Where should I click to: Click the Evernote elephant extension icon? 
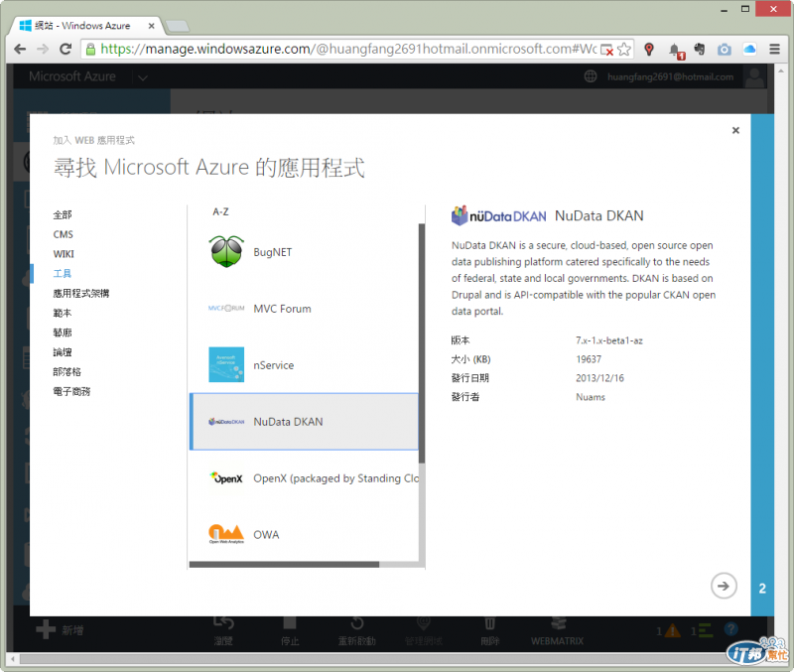coord(700,49)
